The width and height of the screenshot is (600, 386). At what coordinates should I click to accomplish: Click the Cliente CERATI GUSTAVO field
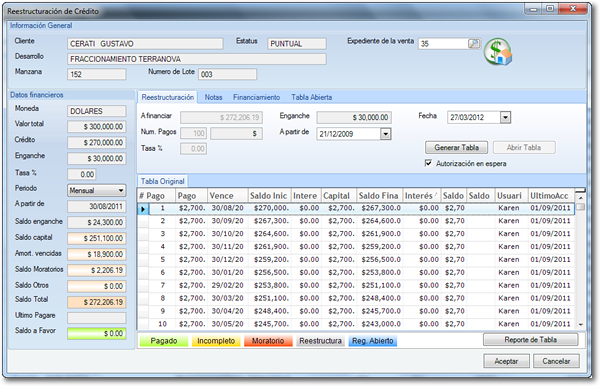(x=145, y=44)
